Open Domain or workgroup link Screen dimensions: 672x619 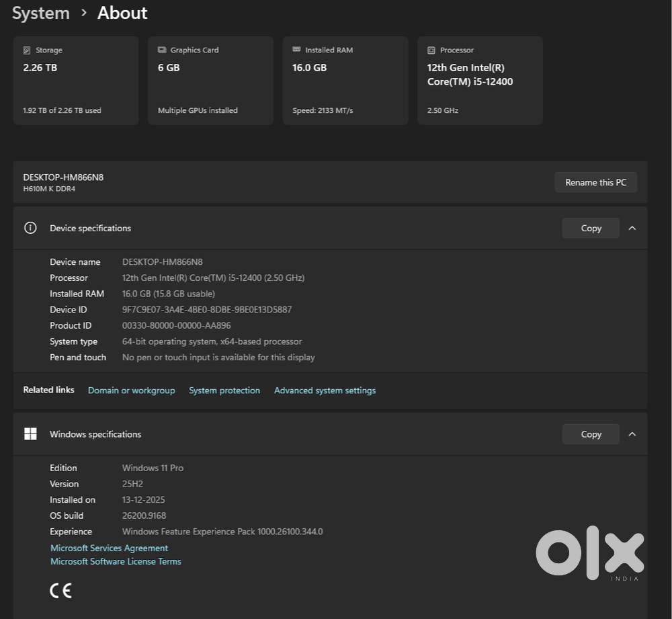132,390
